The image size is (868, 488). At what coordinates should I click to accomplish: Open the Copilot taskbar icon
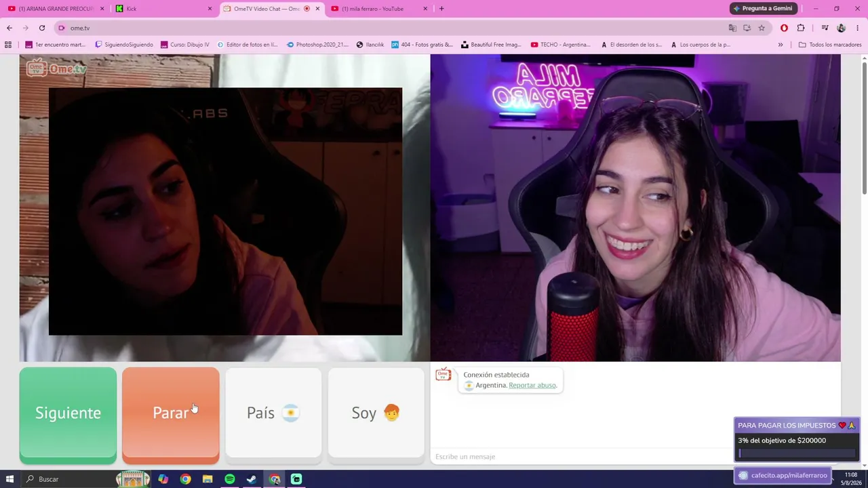click(x=163, y=479)
